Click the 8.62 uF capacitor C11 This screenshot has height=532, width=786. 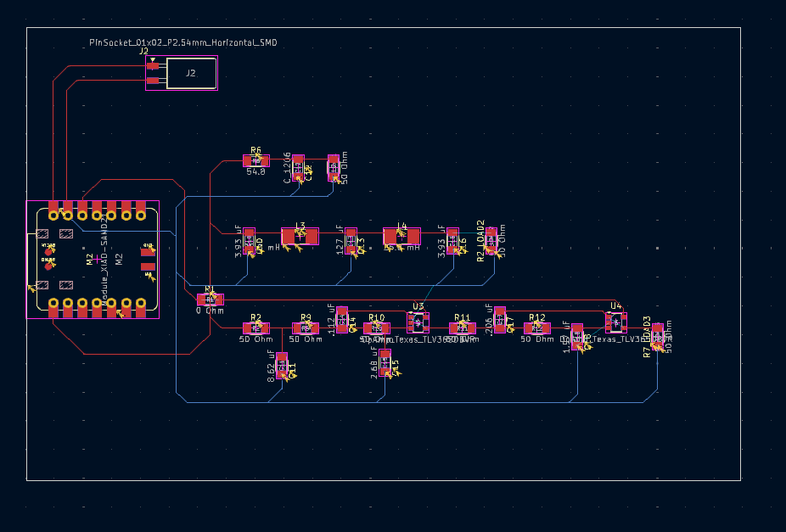pos(283,365)
